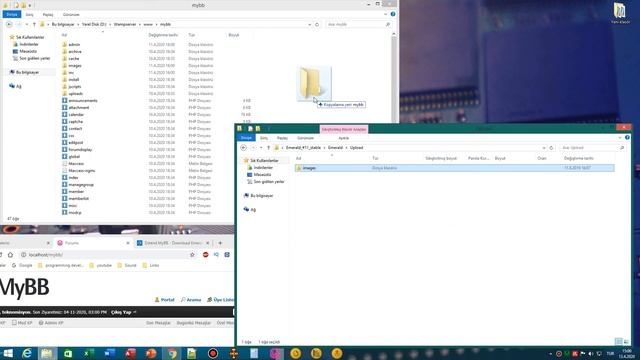
Task: Click the red adblock extension icon
Action: pos(206,255)
